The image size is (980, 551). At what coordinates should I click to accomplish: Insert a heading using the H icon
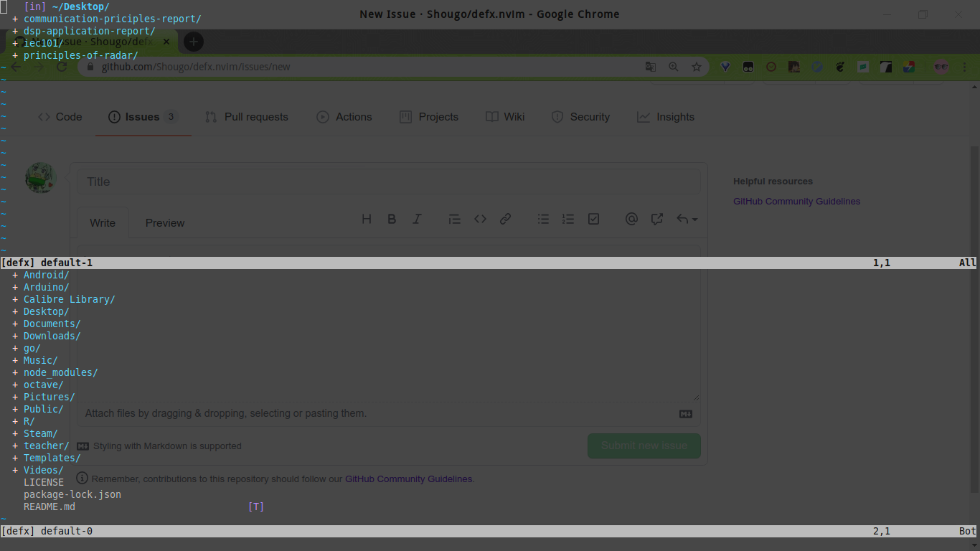click(x=367, y=219)
